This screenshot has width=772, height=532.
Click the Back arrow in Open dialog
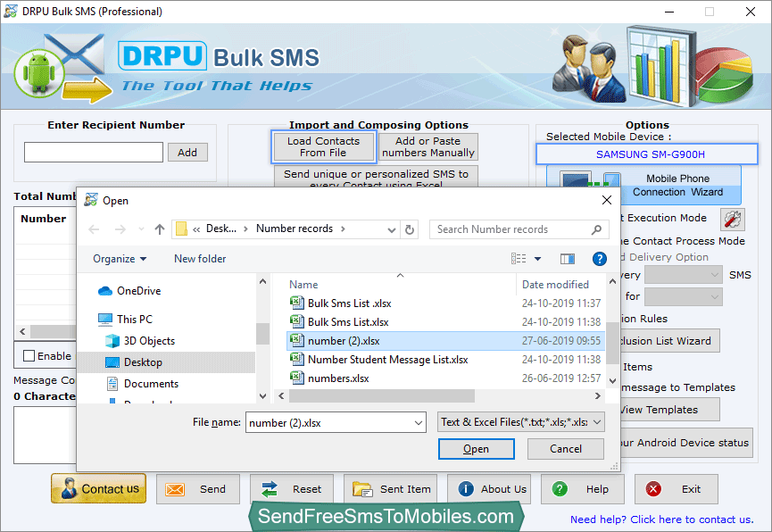pyautogui.click(x=94, y=229)
